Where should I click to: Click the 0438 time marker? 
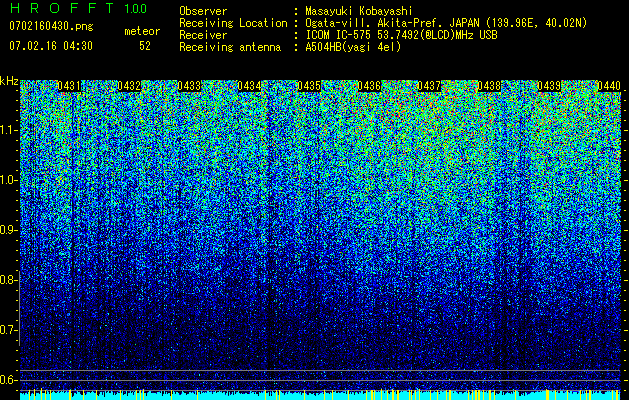coord(489,86)
